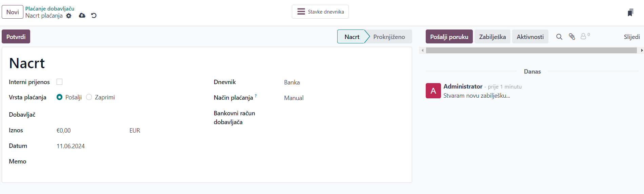The width and height of the screenshot is (644, 194).
Task: Click the cloud save icon
Action: pyautogui.click(x=82, y=16)
